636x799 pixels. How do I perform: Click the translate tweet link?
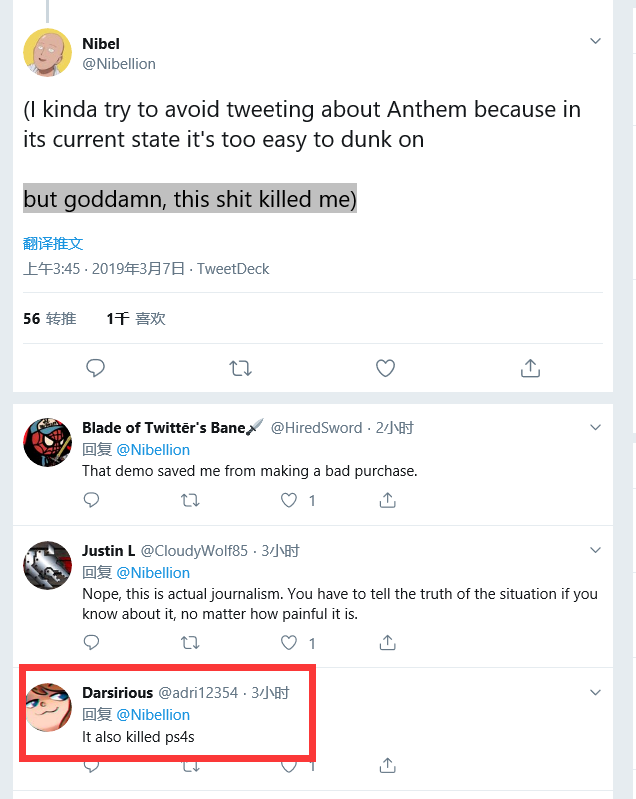[53, 243]
